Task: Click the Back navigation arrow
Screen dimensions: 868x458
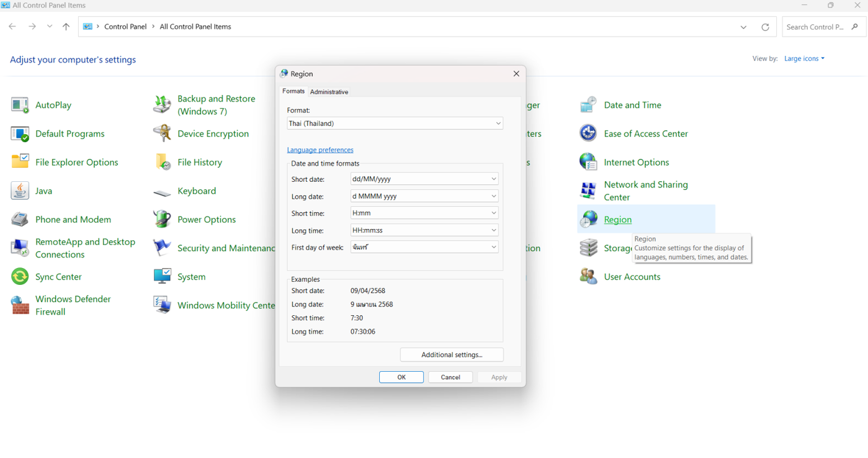Action: (x=12, y=27)
